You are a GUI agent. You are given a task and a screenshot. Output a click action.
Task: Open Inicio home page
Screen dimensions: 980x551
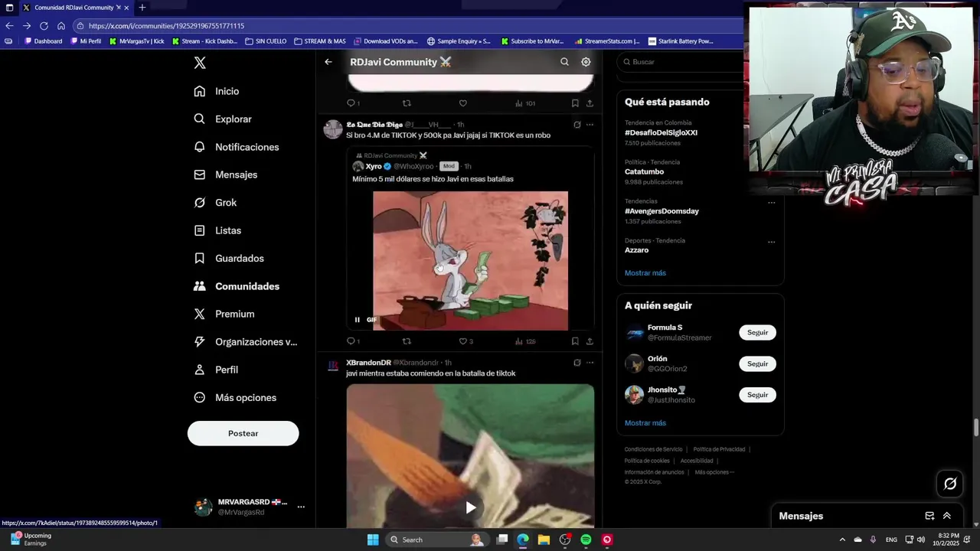click(217, 91)
